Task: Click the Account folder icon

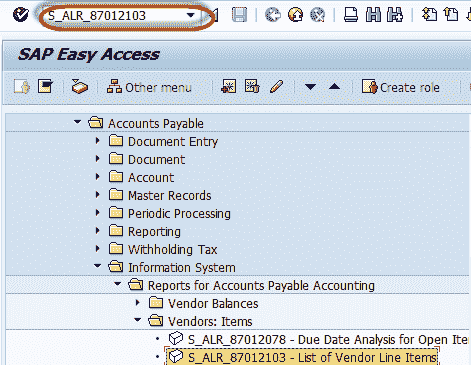Action: pyautogui.click(x=116, y=176)
